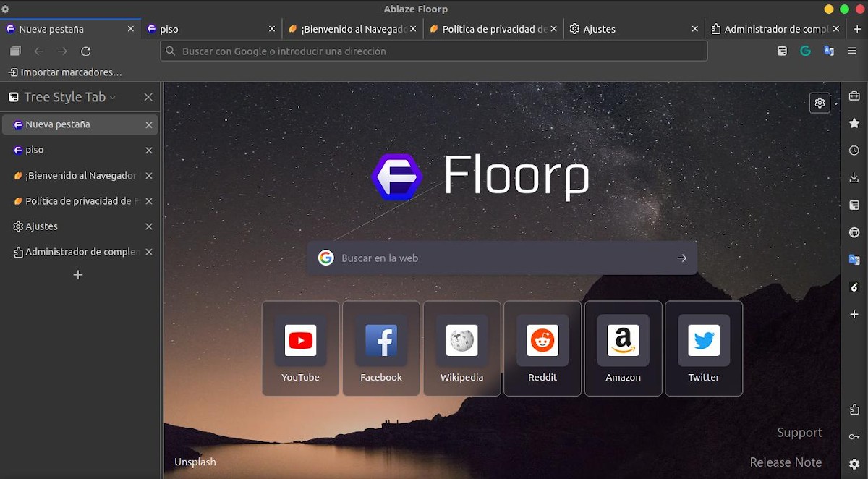Toggle the sidebar button left of back arrow
This screenshot has width=868, height=479.
coord(15,51)
